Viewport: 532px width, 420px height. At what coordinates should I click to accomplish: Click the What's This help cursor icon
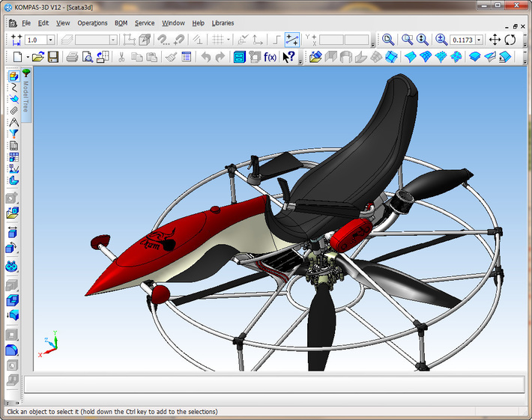[x=288, y=57]
